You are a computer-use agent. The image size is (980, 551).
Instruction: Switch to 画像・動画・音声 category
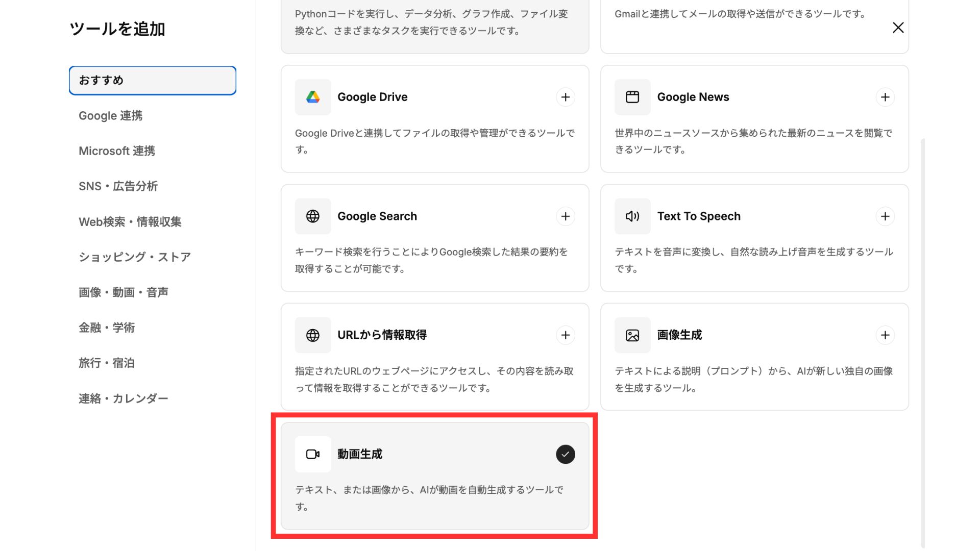(123, 292)
